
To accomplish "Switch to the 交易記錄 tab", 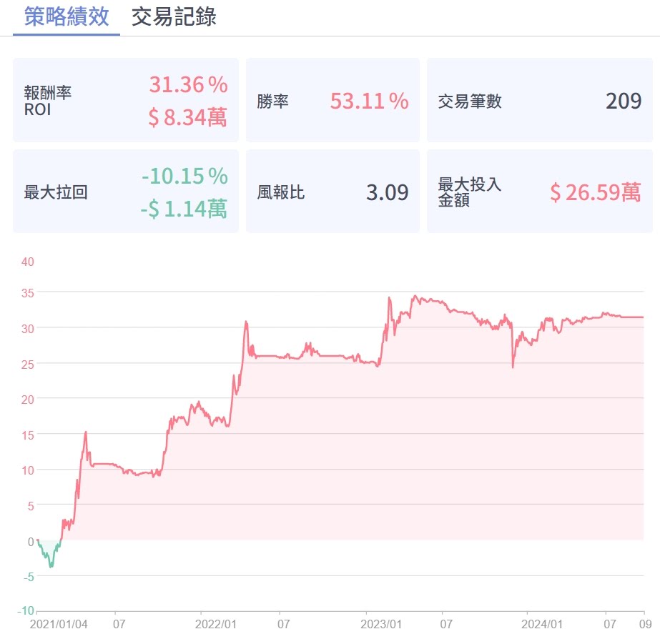I will (x=174, y=17).
